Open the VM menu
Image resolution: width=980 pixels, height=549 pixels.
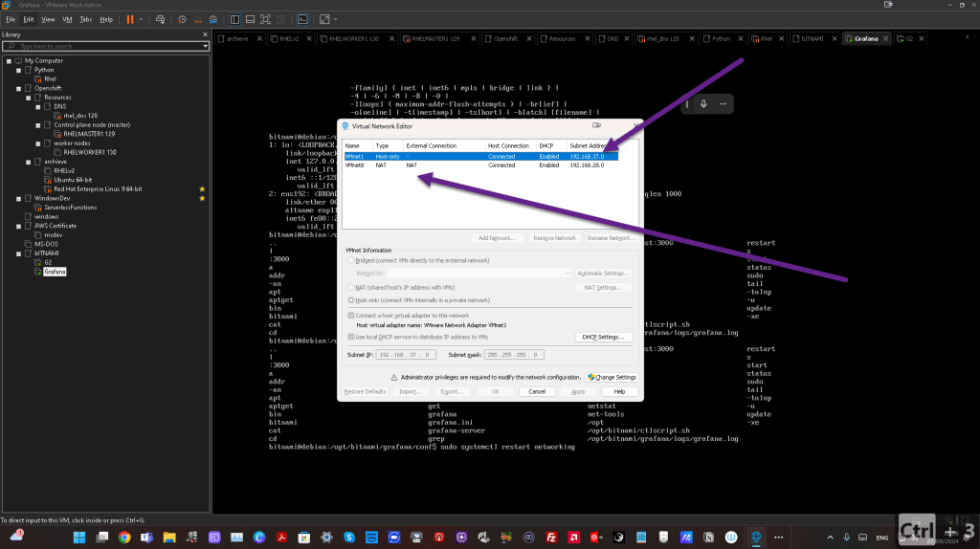point(67,19)
